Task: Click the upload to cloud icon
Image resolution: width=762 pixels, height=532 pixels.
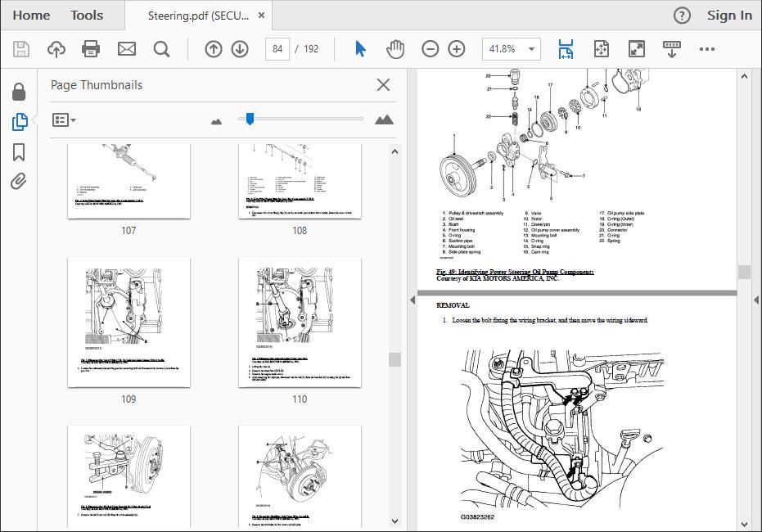Action: 56,49
